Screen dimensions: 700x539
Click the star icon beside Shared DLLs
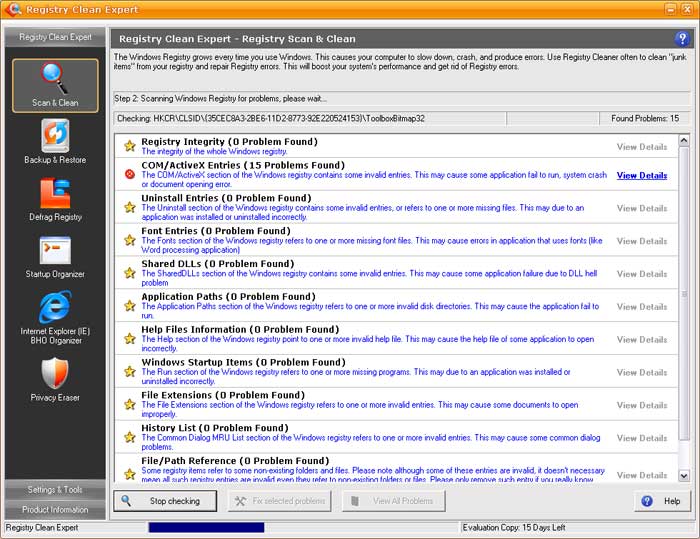point(130,273)
